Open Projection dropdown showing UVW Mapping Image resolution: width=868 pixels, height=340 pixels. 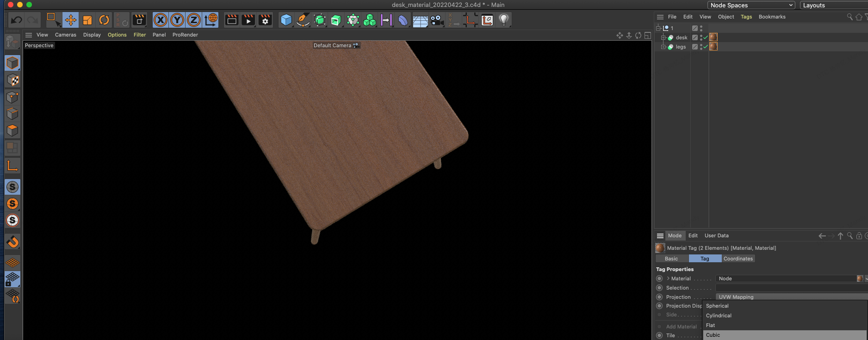791,297
